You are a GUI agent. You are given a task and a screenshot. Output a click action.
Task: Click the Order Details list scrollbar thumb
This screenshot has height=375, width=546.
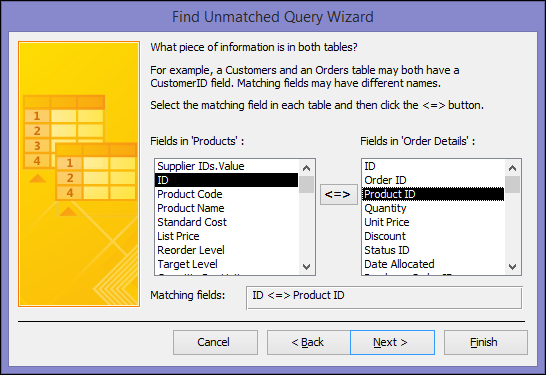coord(512,185)
